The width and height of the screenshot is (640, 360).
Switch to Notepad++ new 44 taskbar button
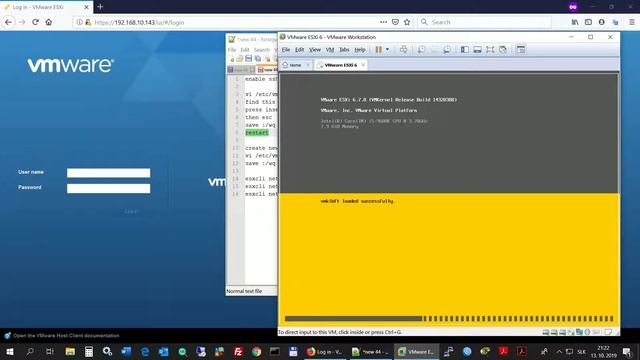(371, 351)
